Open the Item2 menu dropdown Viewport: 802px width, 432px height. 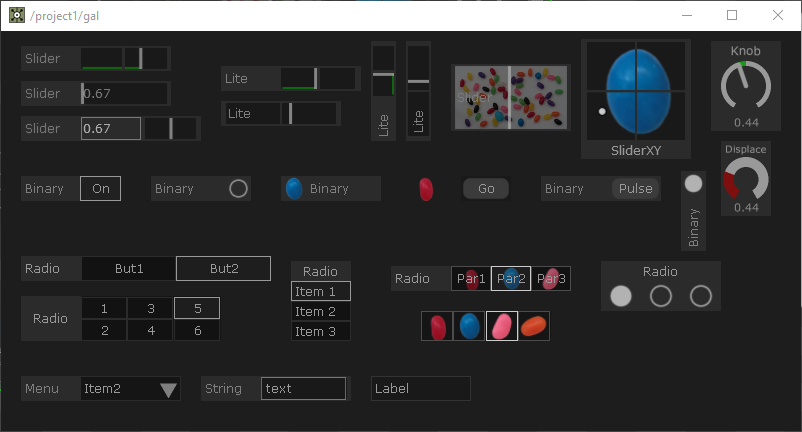[x=130, y=389]
